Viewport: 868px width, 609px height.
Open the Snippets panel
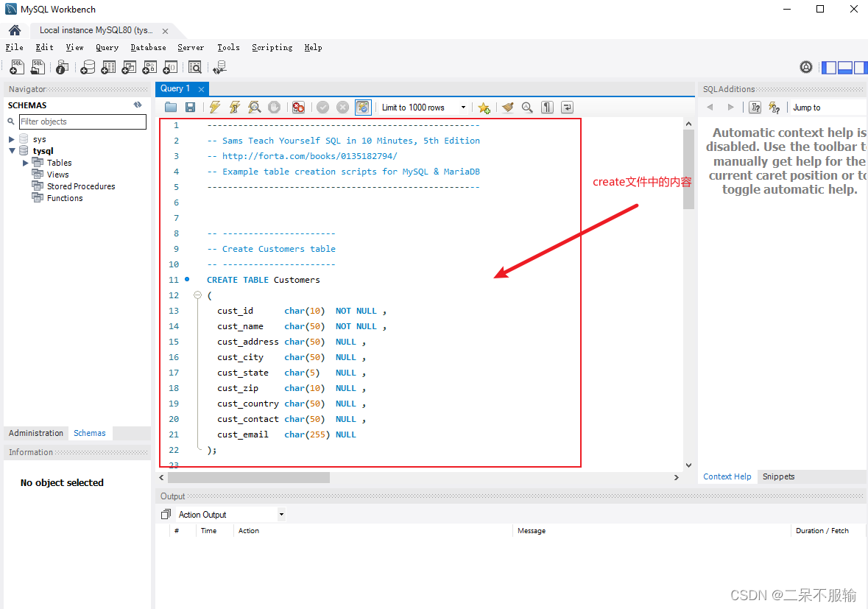[x=778, y=476]
